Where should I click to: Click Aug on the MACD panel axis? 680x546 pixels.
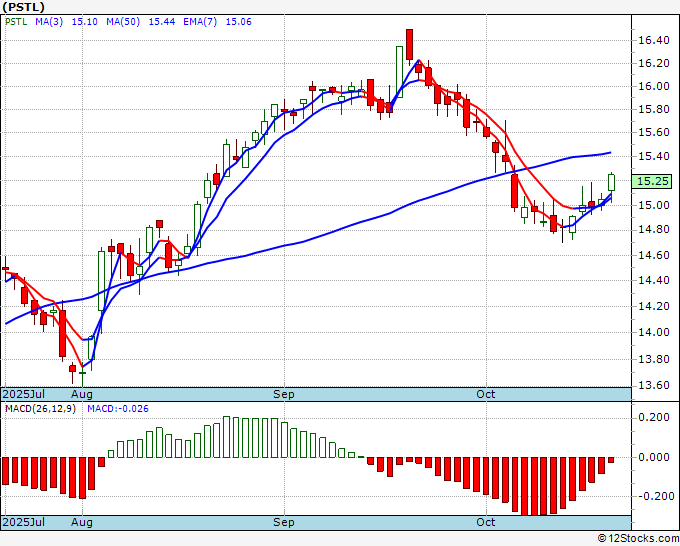pyautogui.click(x=82, y=522)
